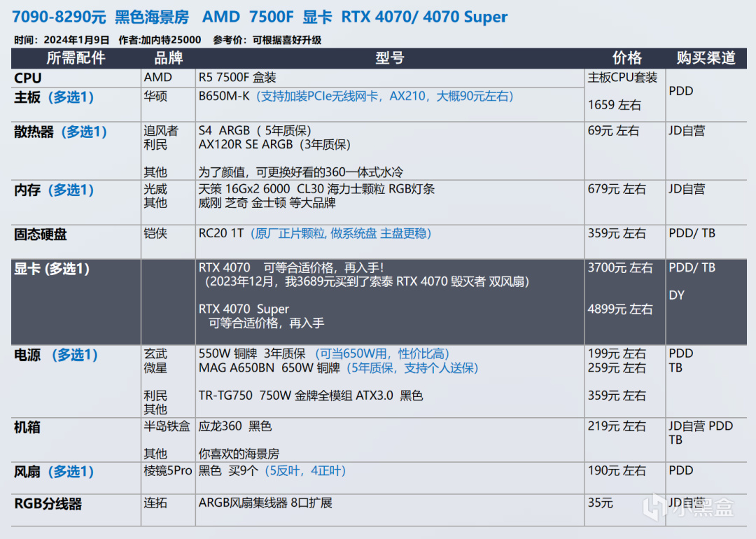Click 'RTX 4070 可等合适价格，再入手!' line
This screenshot has height=539, width=756.
click(x=292, y=267)
